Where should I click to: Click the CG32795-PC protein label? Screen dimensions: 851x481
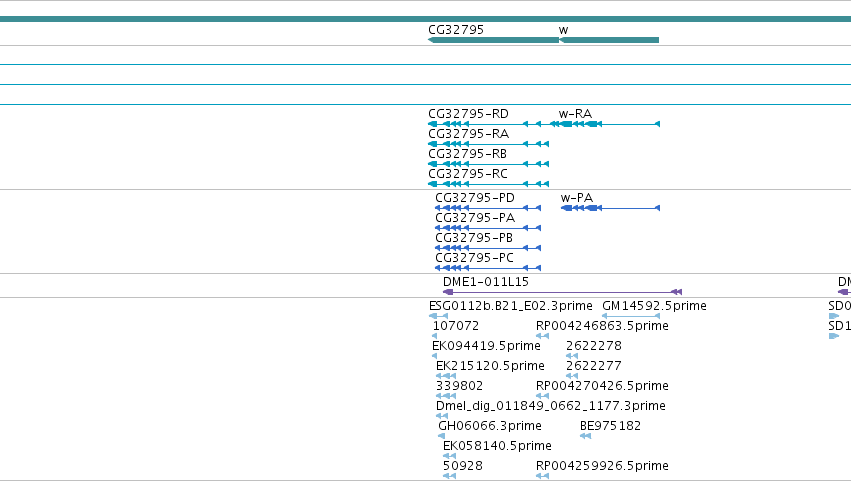click(x=474, y=258)
